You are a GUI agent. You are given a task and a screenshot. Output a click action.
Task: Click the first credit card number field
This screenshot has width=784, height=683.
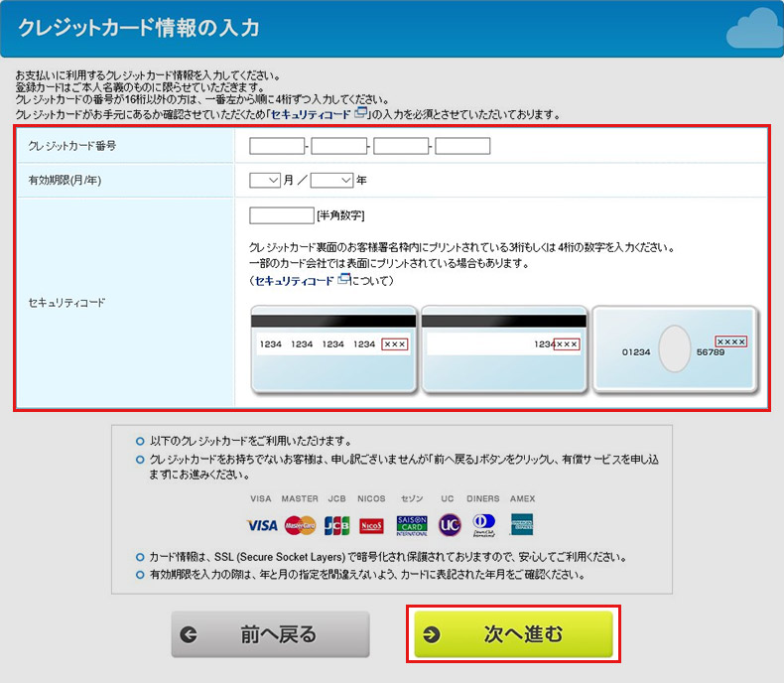(277, 147)
